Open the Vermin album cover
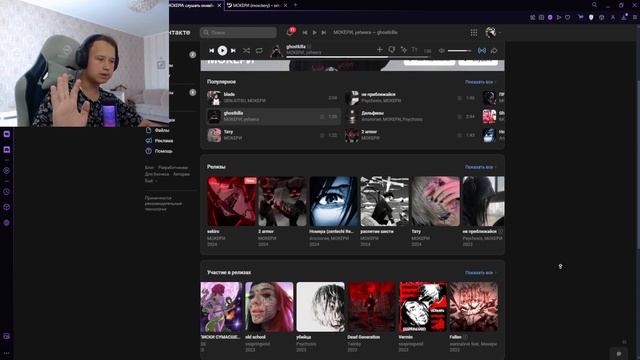 pos(422,307)
